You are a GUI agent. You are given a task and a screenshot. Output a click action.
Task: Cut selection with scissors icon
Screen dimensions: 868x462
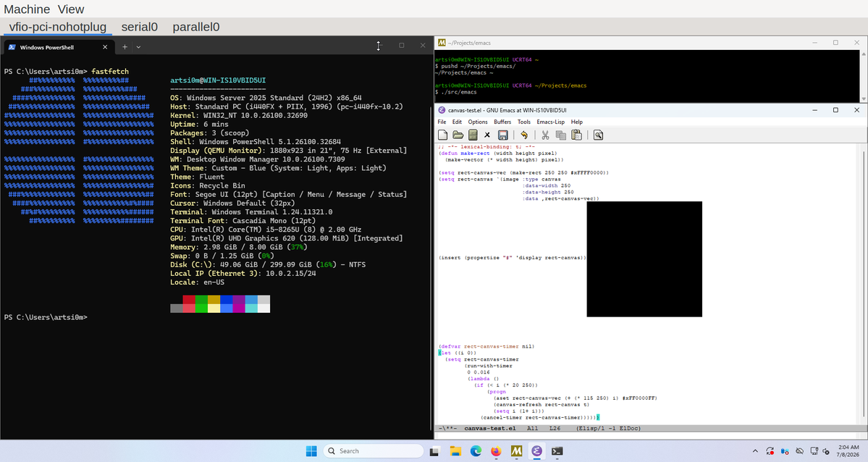click(545, 135)
